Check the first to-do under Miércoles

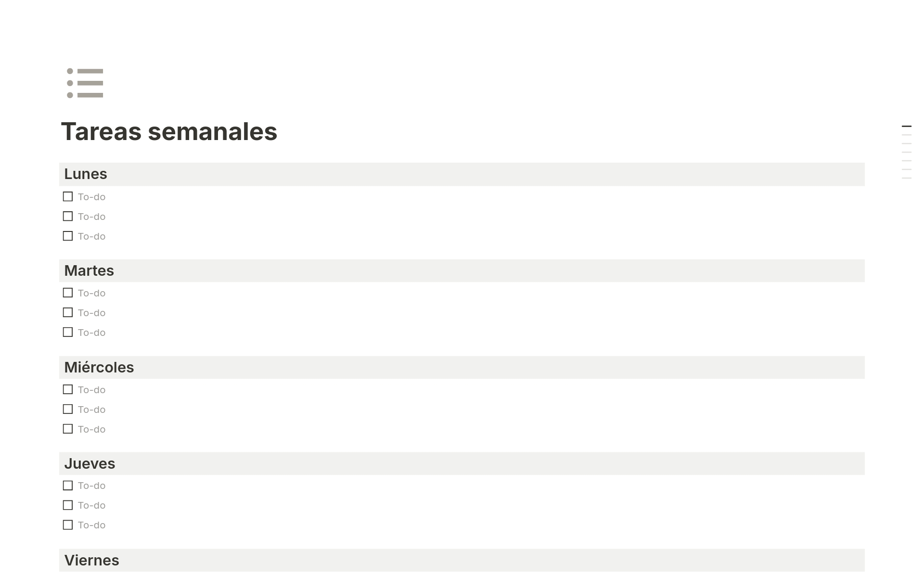tap(67, 389)
